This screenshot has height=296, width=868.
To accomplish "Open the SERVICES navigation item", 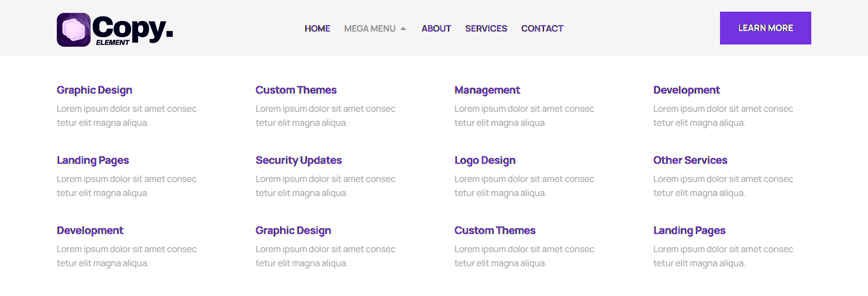I will (x=486, y=29).
